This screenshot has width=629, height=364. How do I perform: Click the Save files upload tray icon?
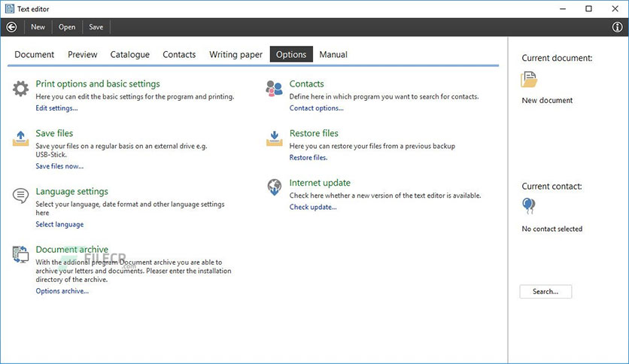tap(20, 138)
